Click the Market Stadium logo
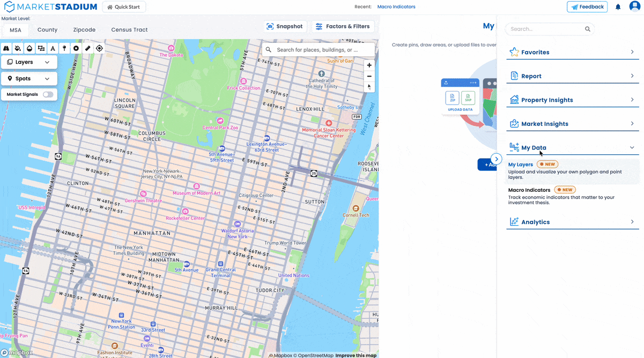This screenshot has height=358, width=644. point(49,7)
